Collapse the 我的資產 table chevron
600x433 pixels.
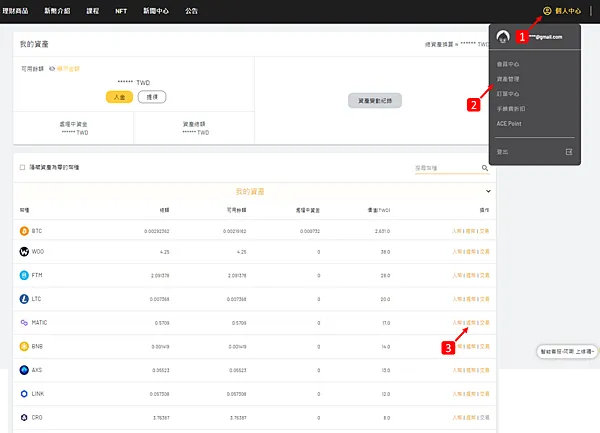tap(488, 191)
